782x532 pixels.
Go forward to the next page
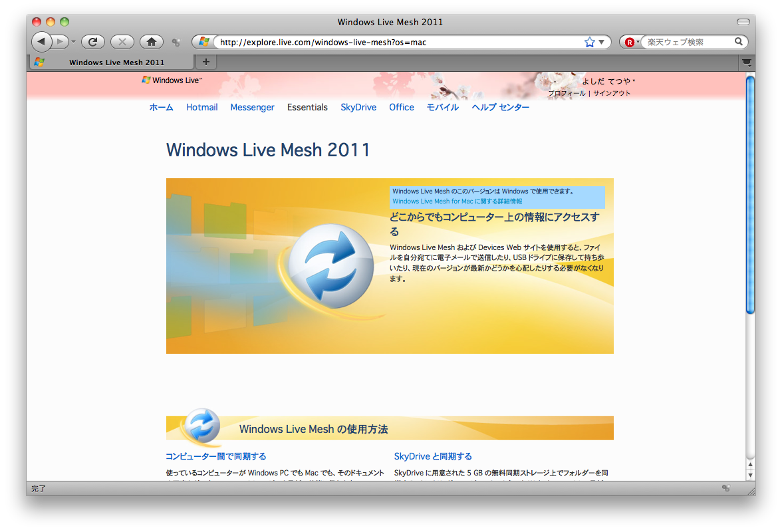[60, 42]
